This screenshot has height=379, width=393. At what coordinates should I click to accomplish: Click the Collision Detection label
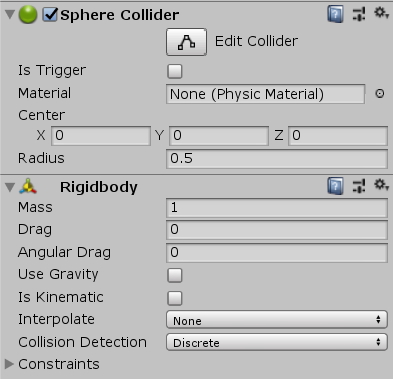coord(83,342)
